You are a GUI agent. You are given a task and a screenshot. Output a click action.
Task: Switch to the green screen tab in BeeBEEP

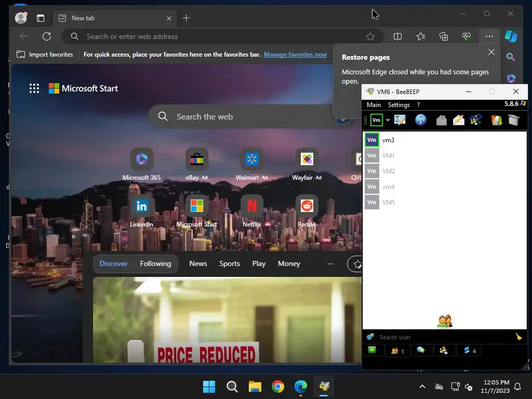tap(372, 351)
